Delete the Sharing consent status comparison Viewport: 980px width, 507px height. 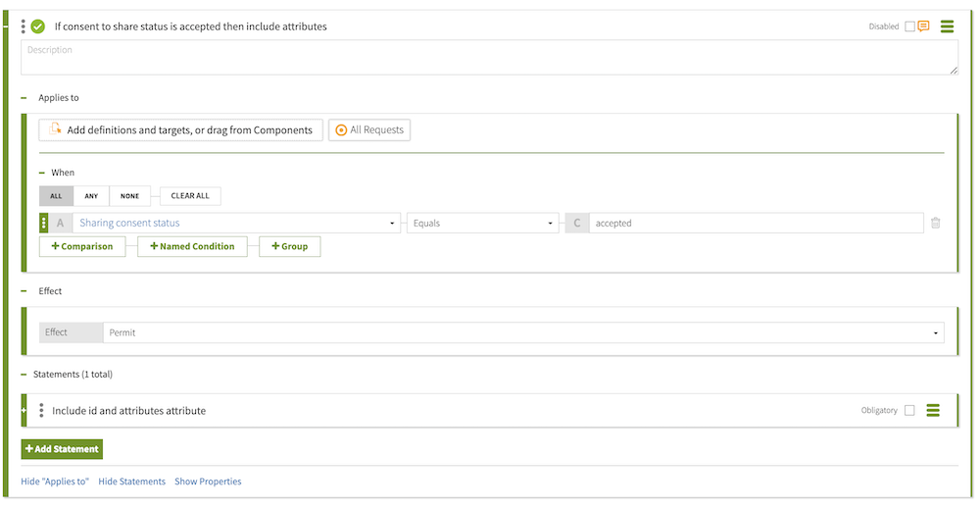(935, 224)
